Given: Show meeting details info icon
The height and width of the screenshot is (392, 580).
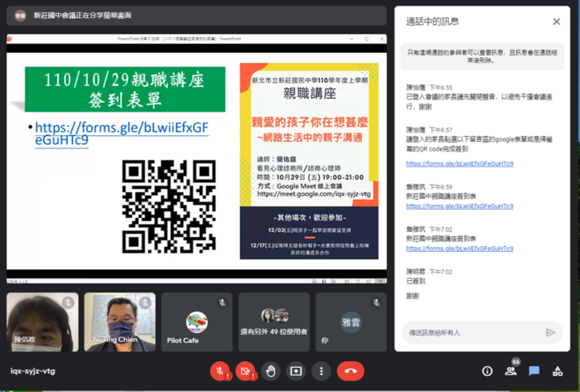Looking at the screenshot, I should pyautogui.click(x=487, y=371).
